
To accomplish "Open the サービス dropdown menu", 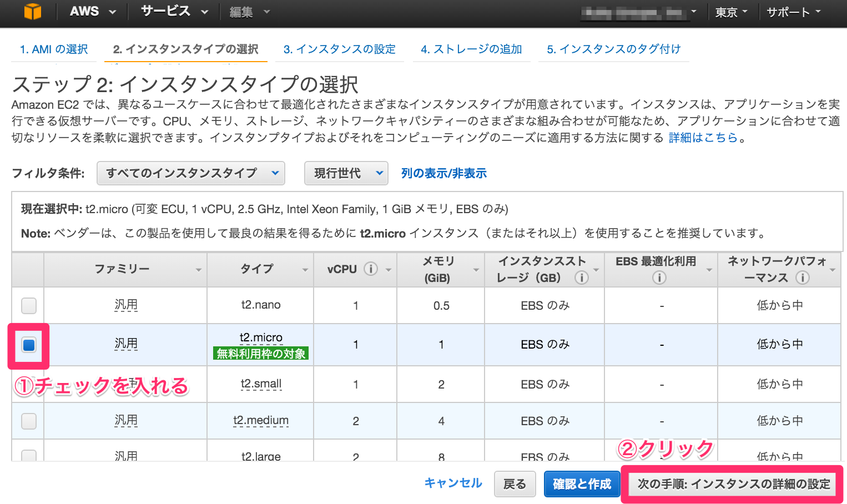I will [x=174, y=11].
